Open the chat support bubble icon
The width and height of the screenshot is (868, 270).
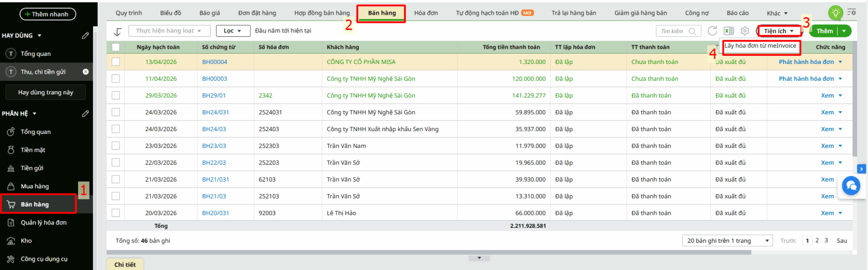tap(851, 186)
